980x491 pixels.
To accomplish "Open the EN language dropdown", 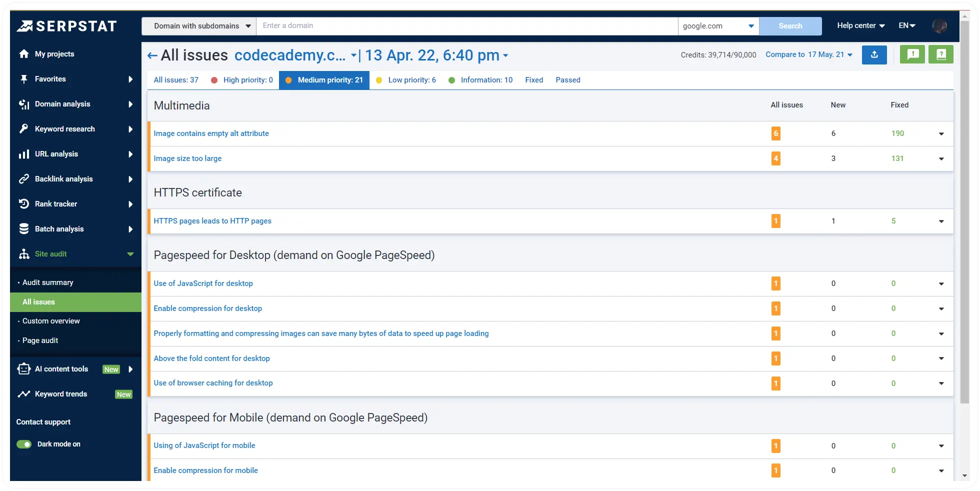I will tap(906, 25).
